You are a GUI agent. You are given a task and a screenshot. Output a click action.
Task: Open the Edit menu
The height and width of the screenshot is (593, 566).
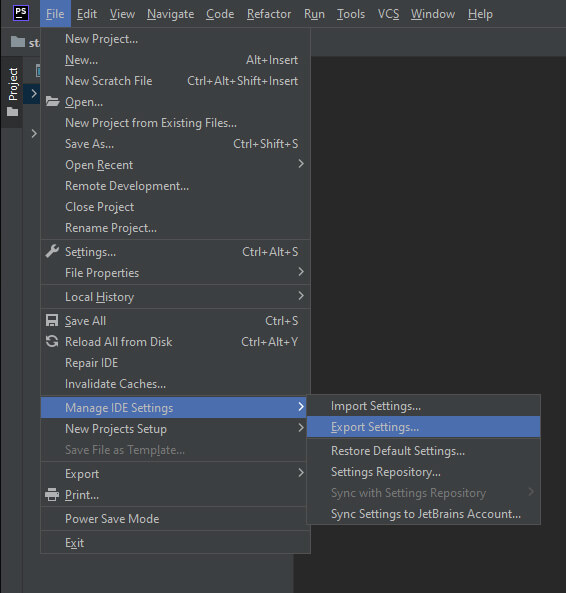87,14
